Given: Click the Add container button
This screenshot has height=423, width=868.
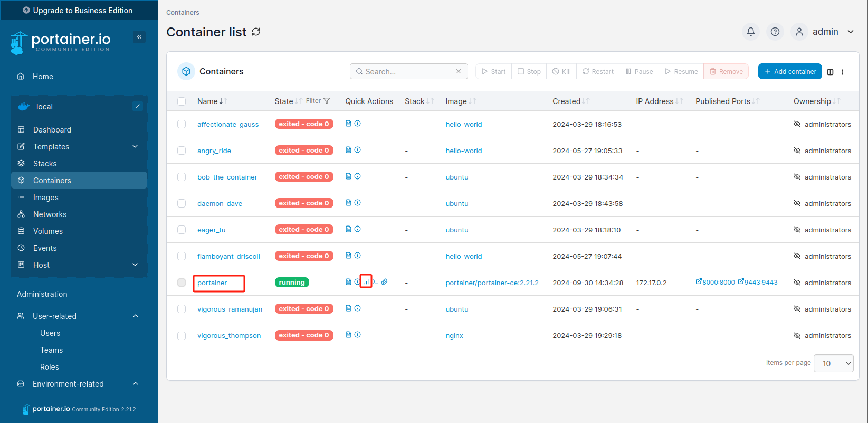Looking at the screenshot, I should tap(790, 71).
